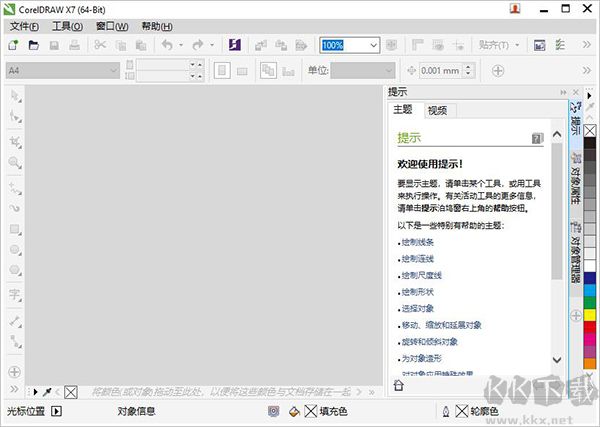
Task: Click the fill color indicator in status bar
Action: point(311,411)
